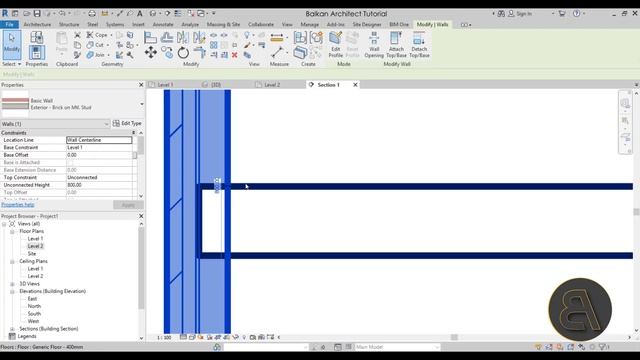Viewport: 640px width, 360px height.
Task: Collapse the Constraints section expander
Action: tap(133, 133)
